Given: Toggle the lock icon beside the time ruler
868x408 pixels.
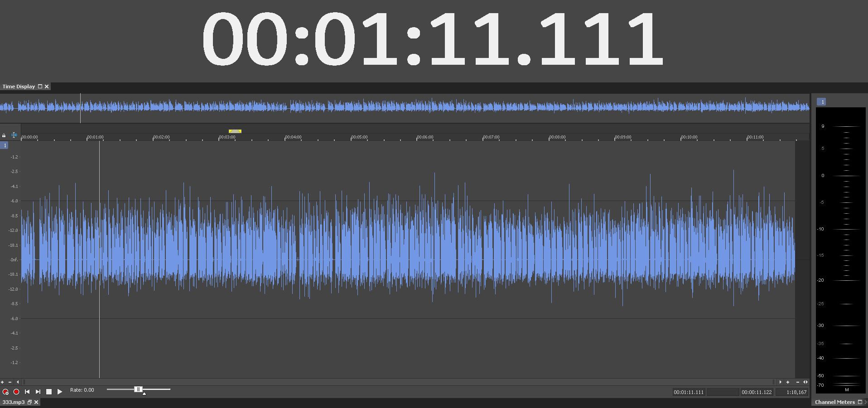Looking at the screenshot, I should 4,135.
